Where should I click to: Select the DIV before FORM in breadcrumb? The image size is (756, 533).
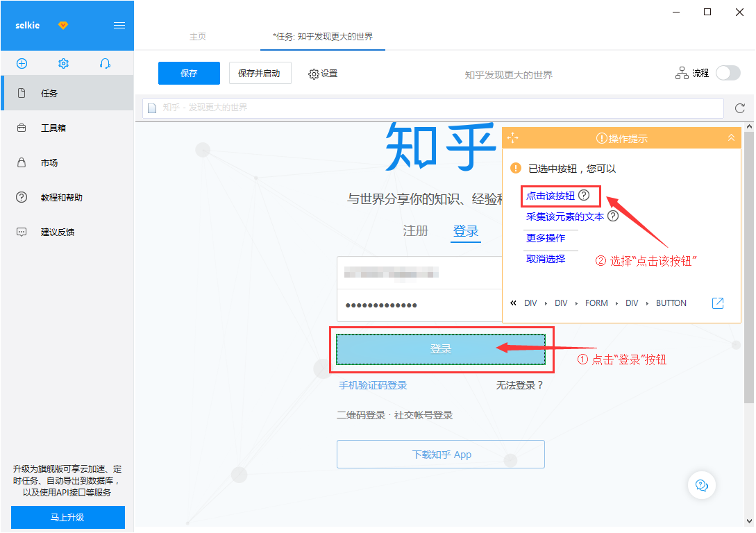point(561,303)
